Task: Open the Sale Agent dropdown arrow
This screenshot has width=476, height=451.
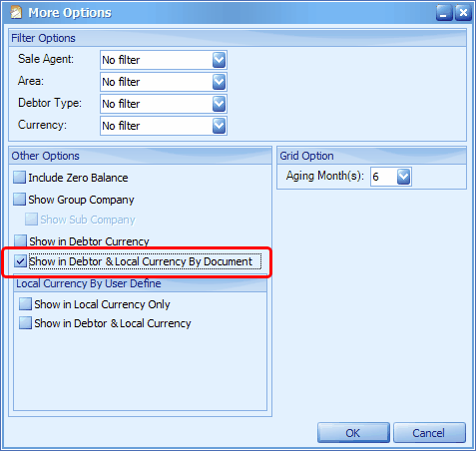Action: (x=219, y=60)
